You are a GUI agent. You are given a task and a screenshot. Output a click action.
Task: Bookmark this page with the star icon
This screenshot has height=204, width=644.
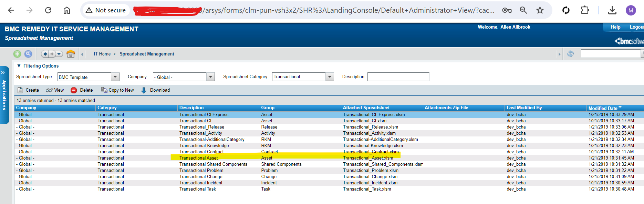pyautogui.click(x=540, y=10)
